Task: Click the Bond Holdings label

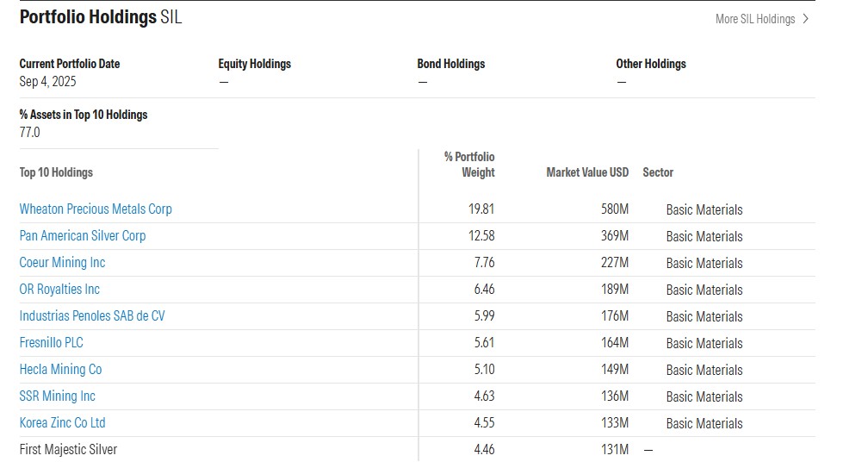Action: coord(451,64)
